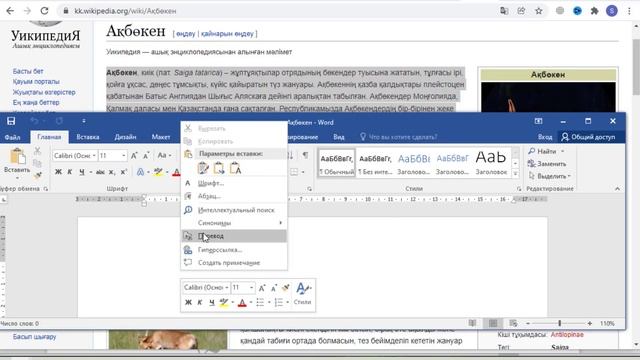This screenshot has height=360, width=640.
Task: Click өңдеу edit link next to Ақбөкен
Action: tap(186, 34)
